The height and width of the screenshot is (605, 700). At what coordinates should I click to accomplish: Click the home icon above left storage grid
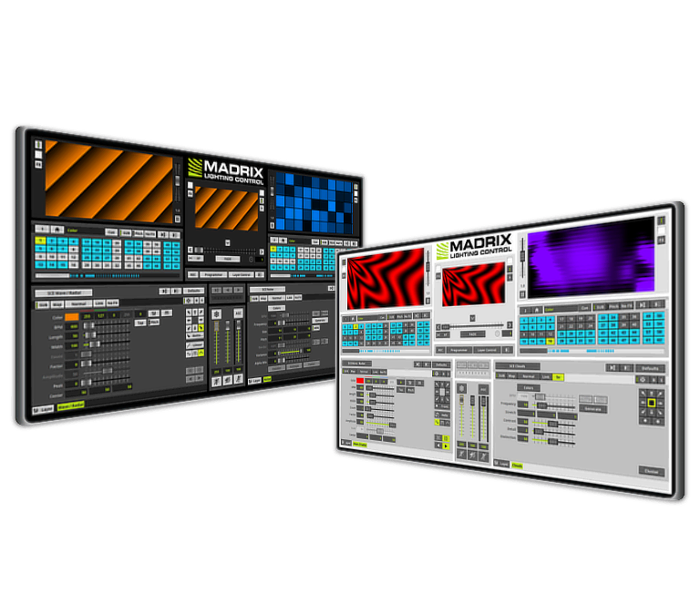(x=55, y=231)
